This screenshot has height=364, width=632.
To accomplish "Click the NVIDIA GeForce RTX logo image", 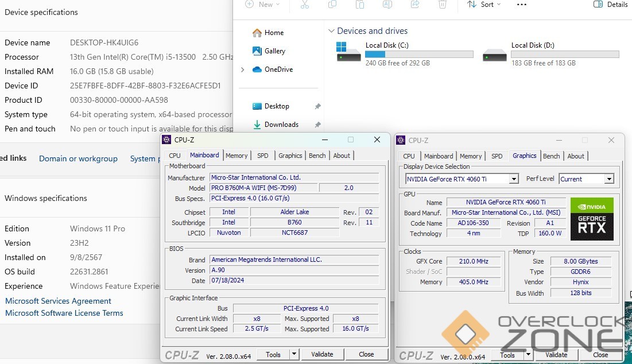I will [x=592, y=219].
